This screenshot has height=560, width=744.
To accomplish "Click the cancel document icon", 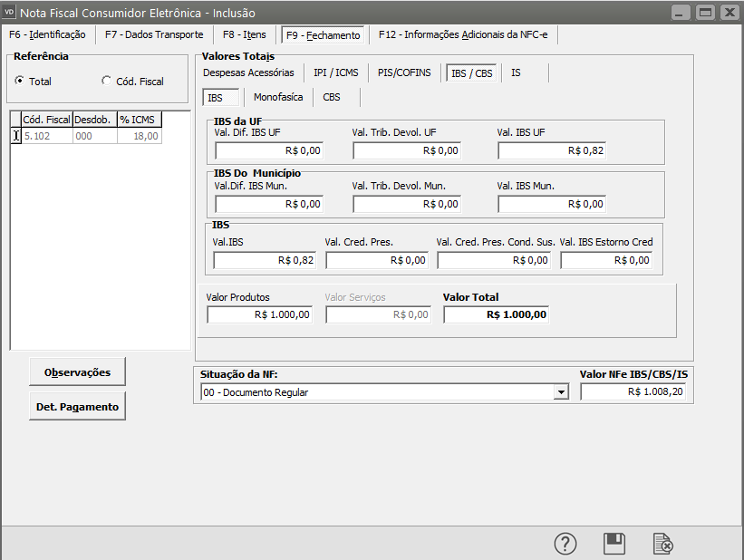I will (x=663, y=543).
